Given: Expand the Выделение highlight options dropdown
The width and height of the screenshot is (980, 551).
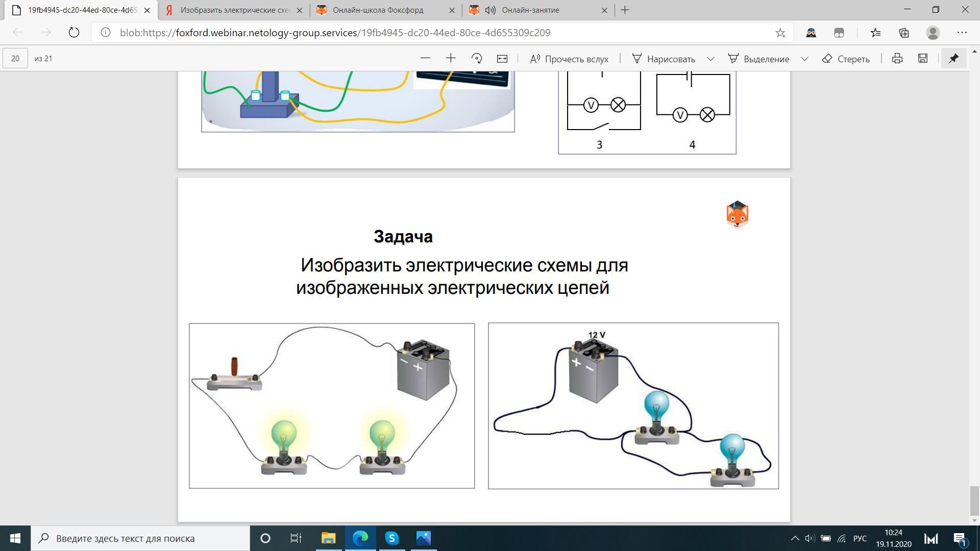Looking at the screenshot, I should point(805,59).
